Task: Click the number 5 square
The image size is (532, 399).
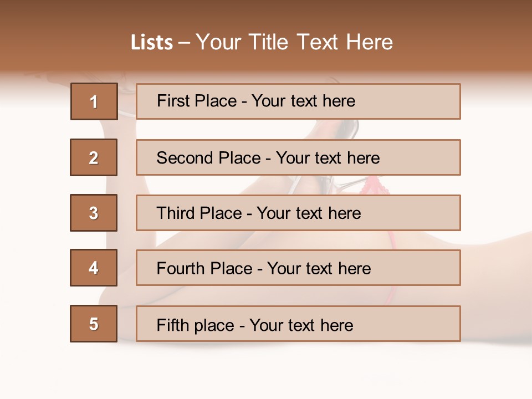Action: pos(94,324)
